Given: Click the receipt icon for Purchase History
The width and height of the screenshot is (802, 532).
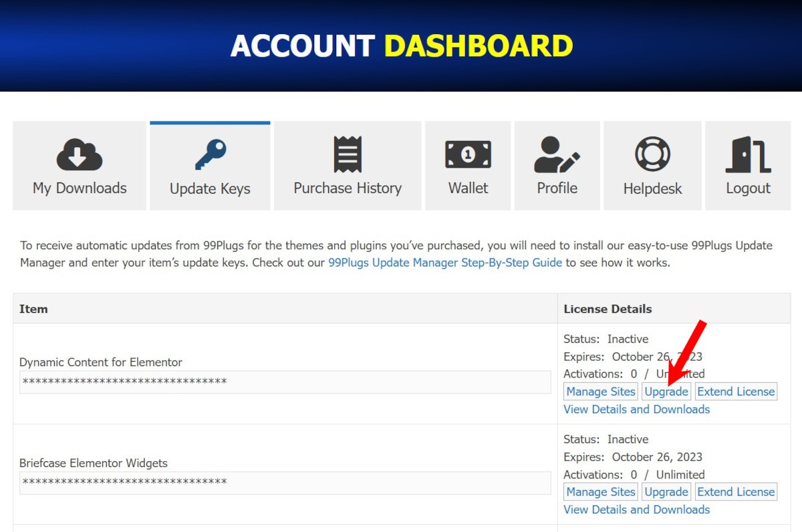Looking at the screenshot, I should point(348,154).
